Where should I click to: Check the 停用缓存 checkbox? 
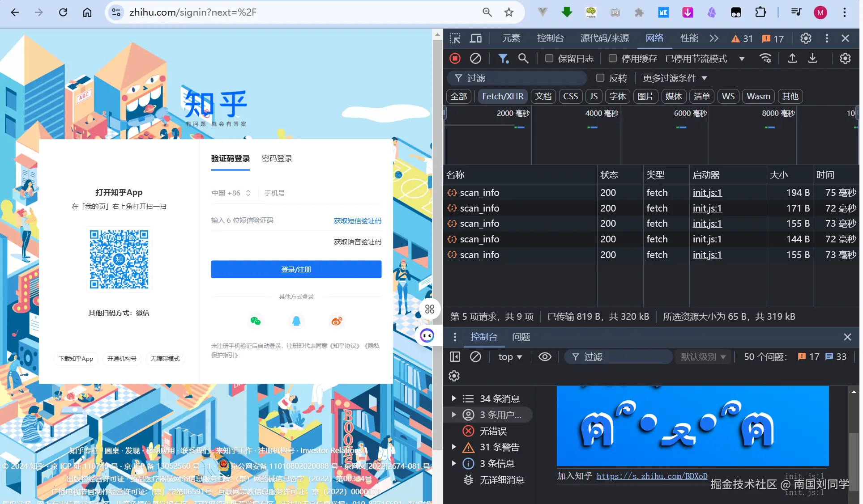(613, 59)
